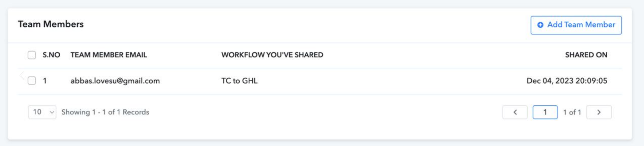Image resolution: width=644 pixels, height=146 pixels.
Task: Click the Shared On column header
Action: click(x=586, y=55)
